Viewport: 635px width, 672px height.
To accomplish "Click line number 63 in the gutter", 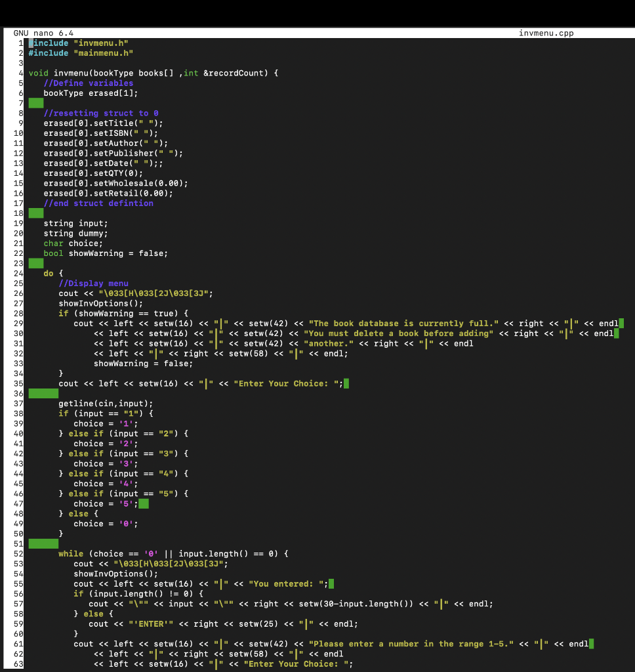I will click(x=18, y=663).
